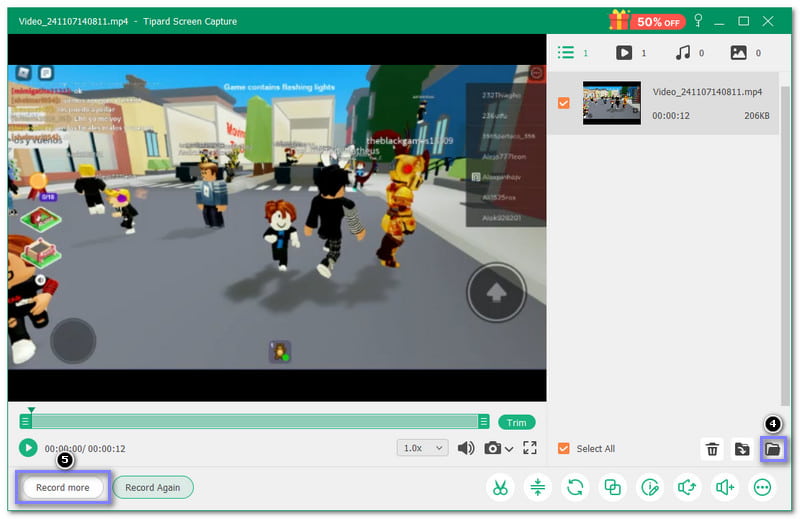This screenshot has width=800, height=519.
Task: Click the video preview area
Action: coord(277,217)
